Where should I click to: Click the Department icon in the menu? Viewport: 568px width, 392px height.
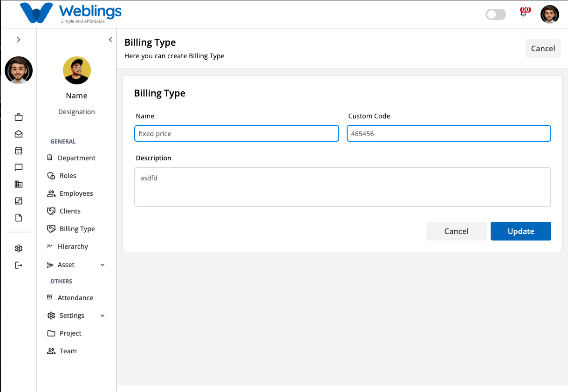(50, 158)
